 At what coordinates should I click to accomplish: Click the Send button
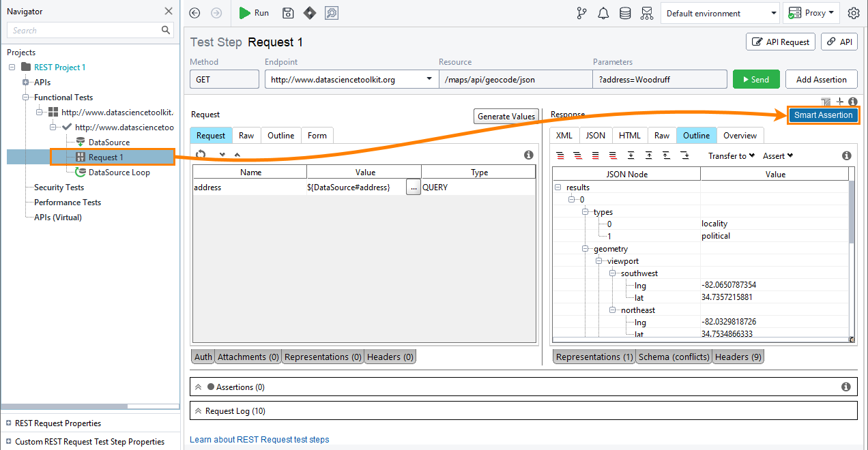(756, 79)
